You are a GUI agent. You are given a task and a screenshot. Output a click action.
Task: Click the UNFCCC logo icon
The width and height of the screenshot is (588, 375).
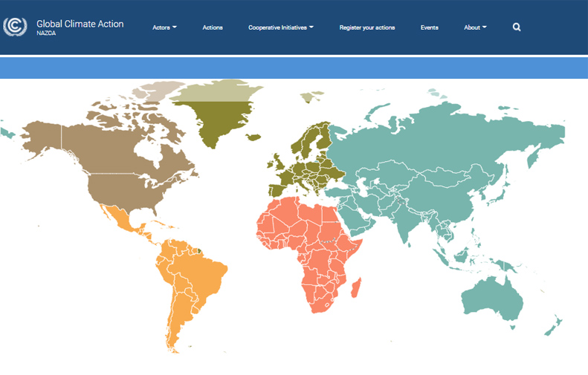[15, 27]
